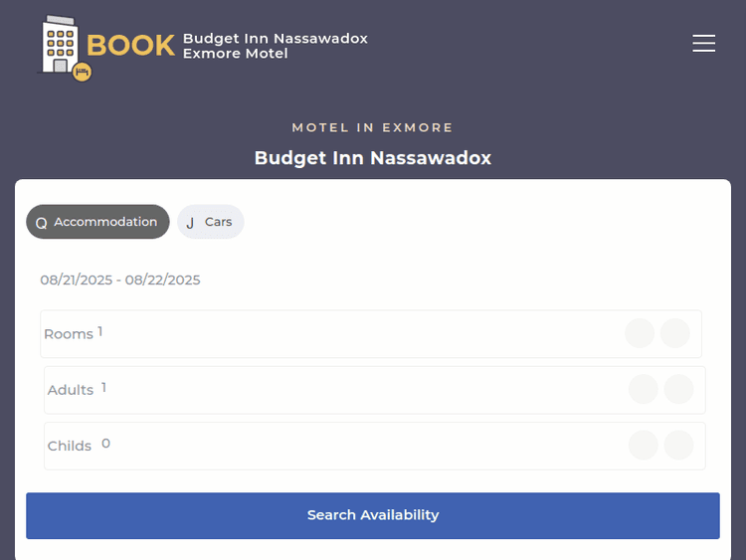
Task: Switch to the Cars tab
Action: (x=211, y=222)
